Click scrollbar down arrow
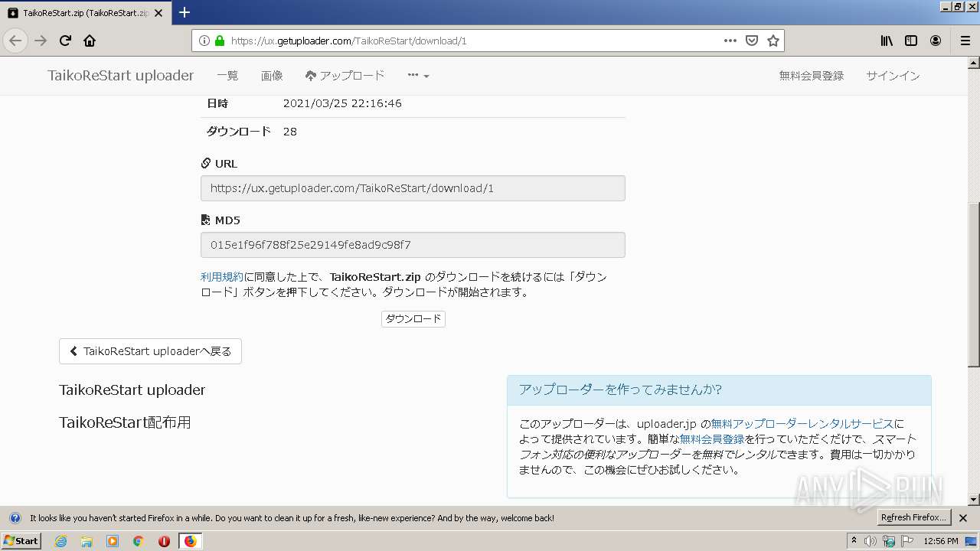 pyautogui.click(x=973, y=500)
